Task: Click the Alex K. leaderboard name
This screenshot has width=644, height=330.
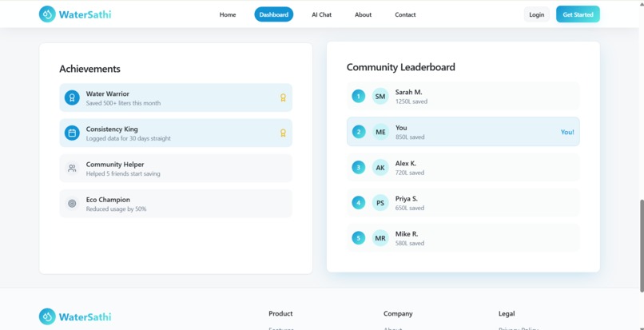Action: coord(406,163)
